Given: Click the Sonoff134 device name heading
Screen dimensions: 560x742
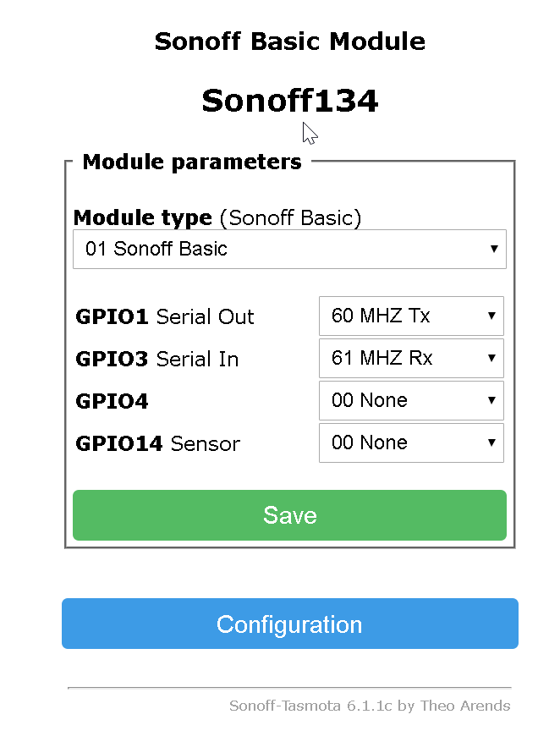Looking at the screenshot, I should coord(289,100).
